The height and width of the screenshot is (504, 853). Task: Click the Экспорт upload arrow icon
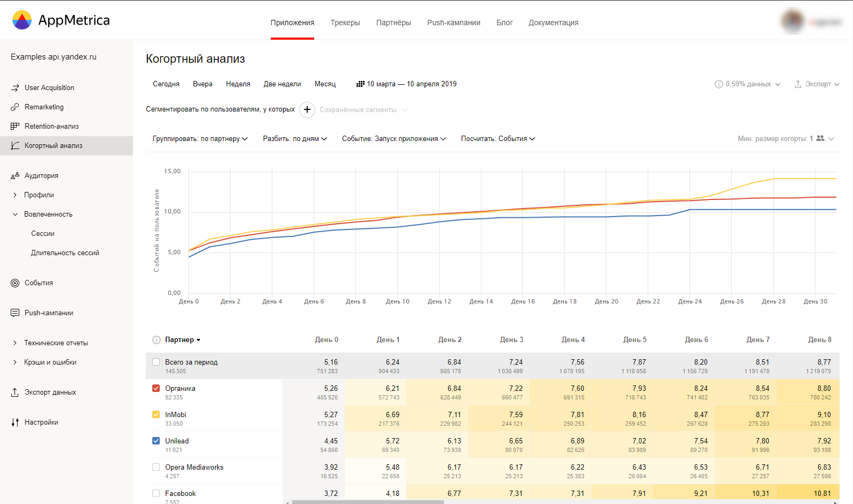[798, 84]
